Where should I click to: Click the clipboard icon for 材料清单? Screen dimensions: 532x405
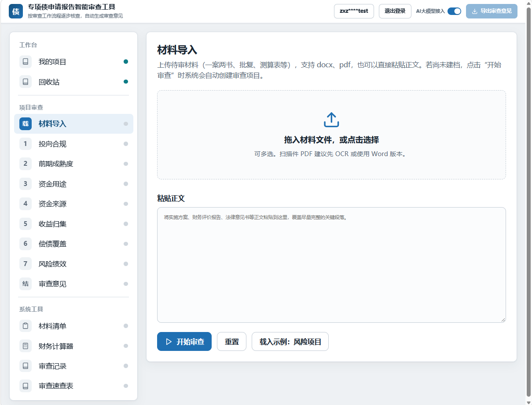coord(26,326)
